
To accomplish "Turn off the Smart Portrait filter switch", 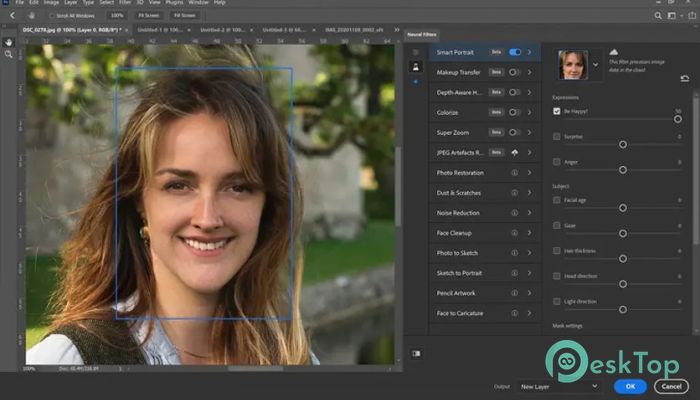I will pyautogui.click(x=515, y=52).
